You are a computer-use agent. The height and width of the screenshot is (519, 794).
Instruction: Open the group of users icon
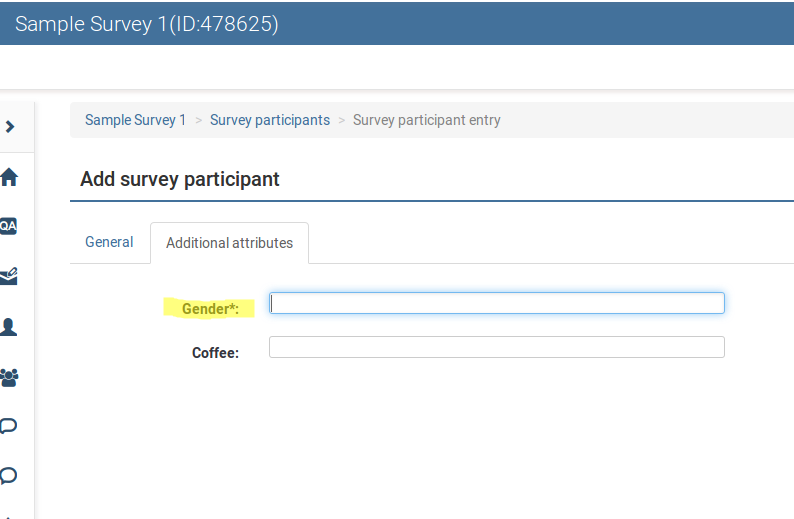coord(9,378)
